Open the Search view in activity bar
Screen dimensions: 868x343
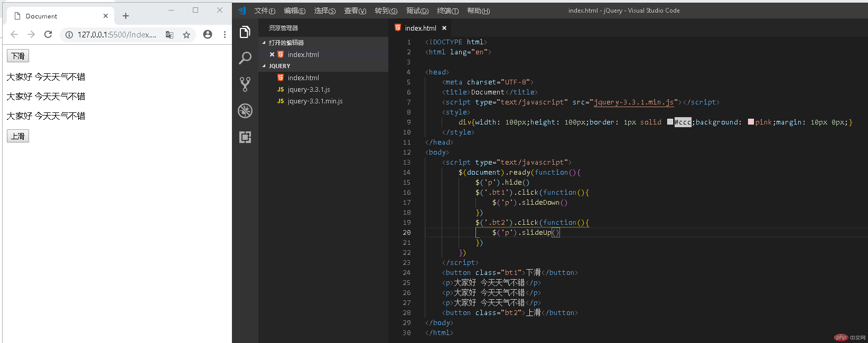click(x=245, y=58)
